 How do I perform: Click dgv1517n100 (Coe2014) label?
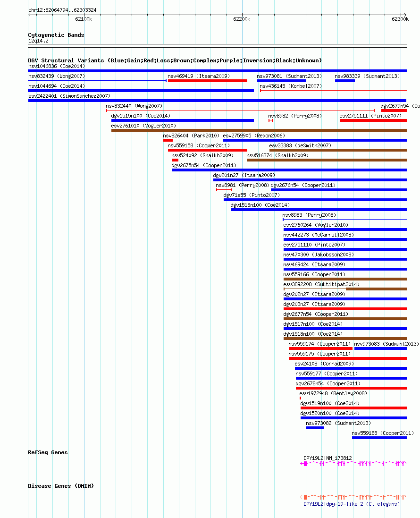point(313,324)
